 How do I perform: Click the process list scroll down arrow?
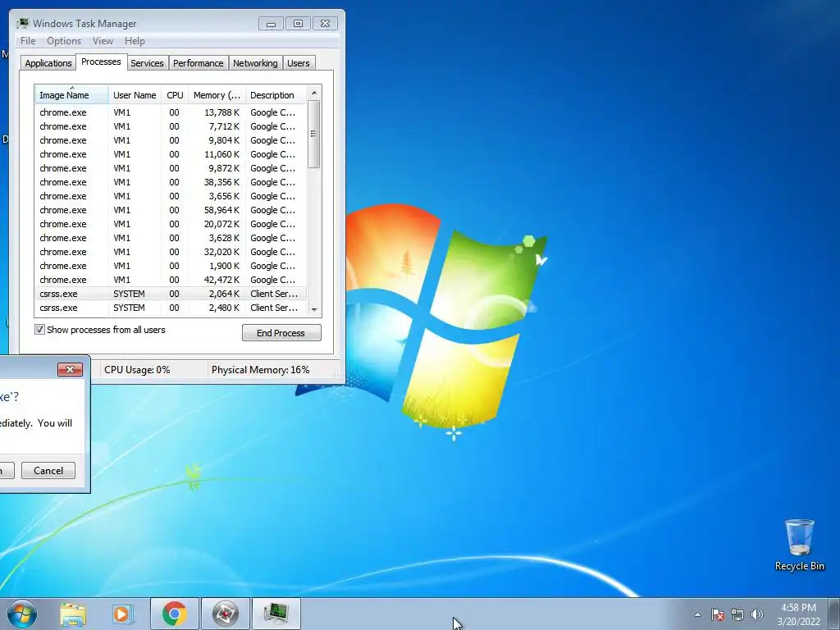pyautogui.click(x=314, y=309)
